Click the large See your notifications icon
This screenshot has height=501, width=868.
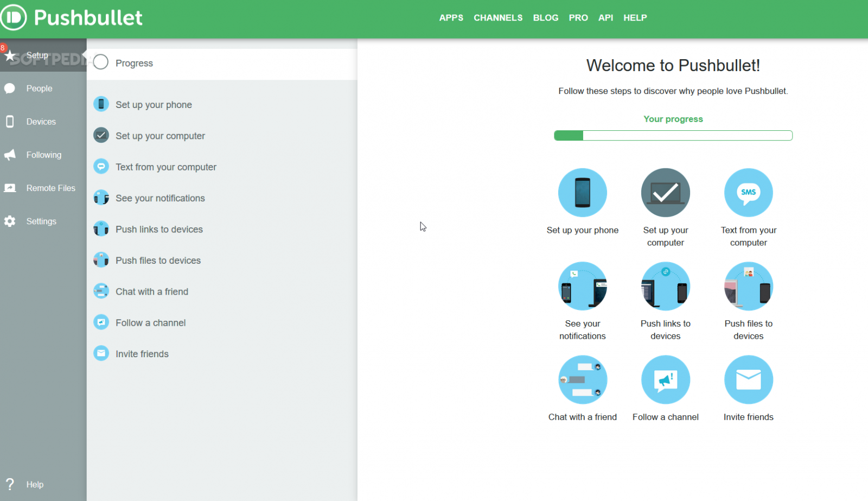(x=583, y=286)
